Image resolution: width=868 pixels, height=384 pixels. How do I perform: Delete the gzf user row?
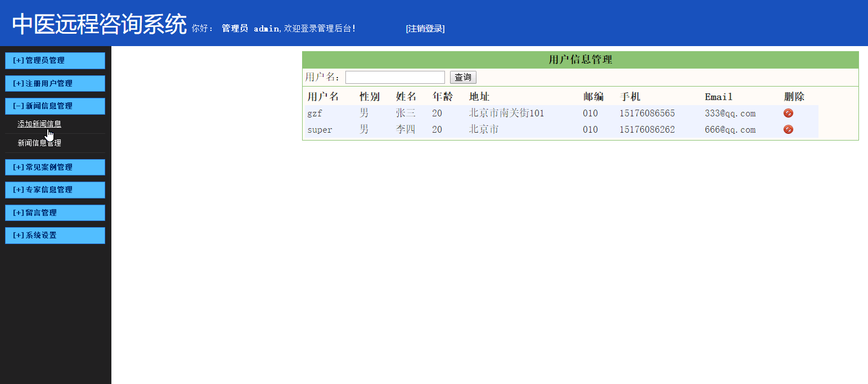pos(788,113)
